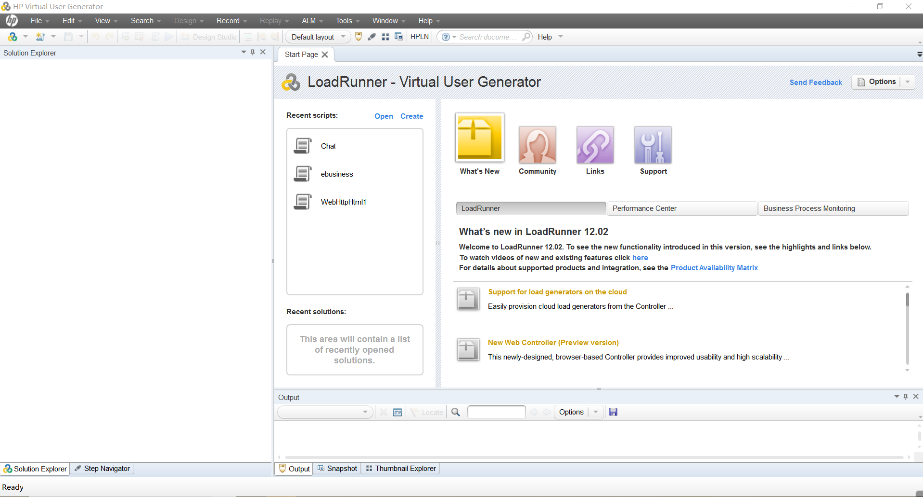
Task: Switch to the Snapshot tab
Action: coord(337,469)
